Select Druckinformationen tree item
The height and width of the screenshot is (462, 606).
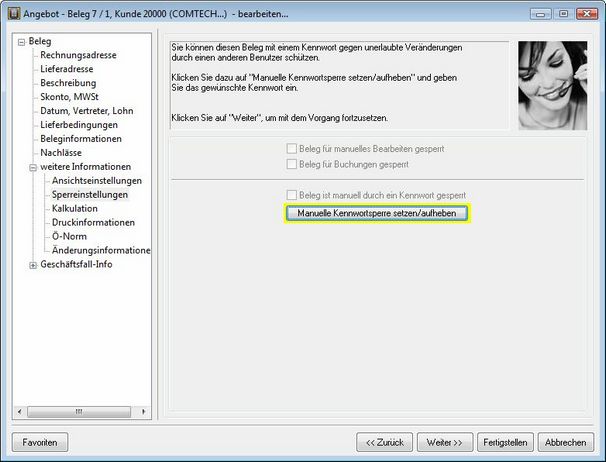coord(93,222)
